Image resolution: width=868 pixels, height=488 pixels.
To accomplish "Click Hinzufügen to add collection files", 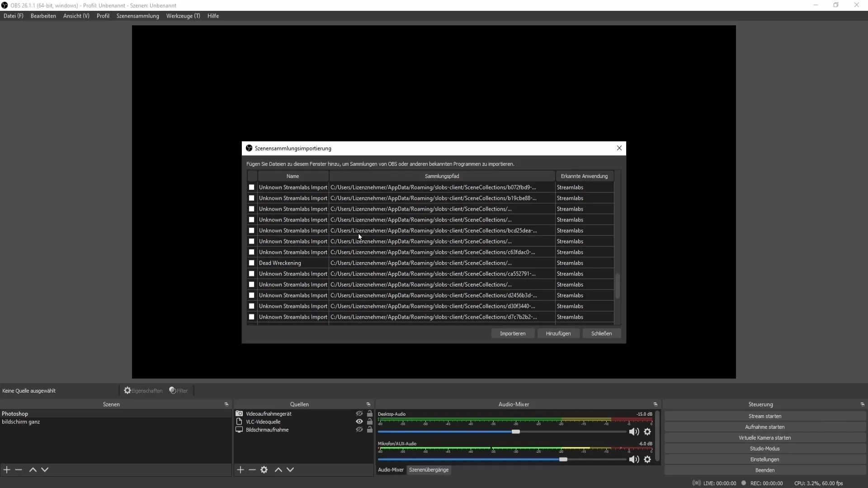I will 558,333.
